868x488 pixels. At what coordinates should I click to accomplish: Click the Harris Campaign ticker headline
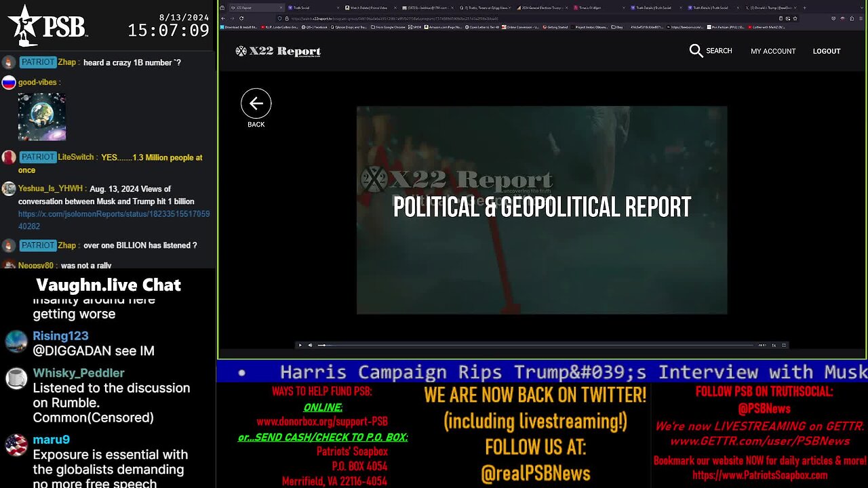coord(574,371)
